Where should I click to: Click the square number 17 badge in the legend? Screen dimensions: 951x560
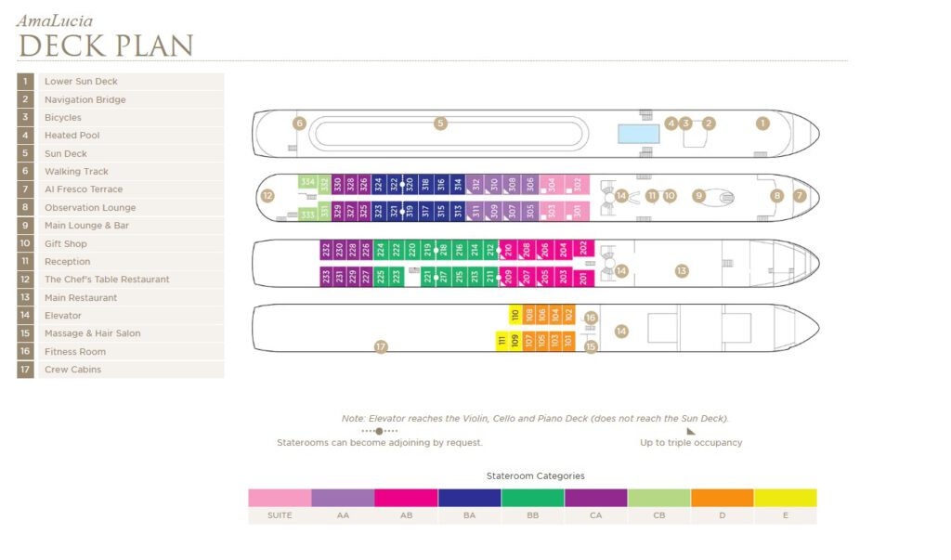25,369
